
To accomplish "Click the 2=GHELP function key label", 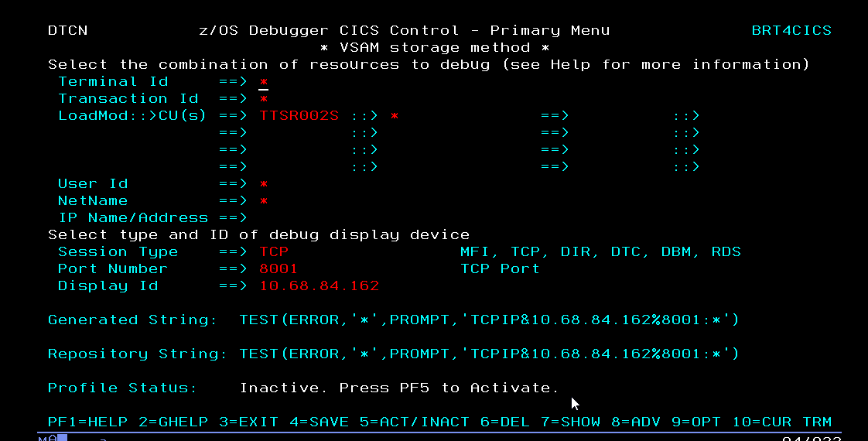I will (173, 422).
